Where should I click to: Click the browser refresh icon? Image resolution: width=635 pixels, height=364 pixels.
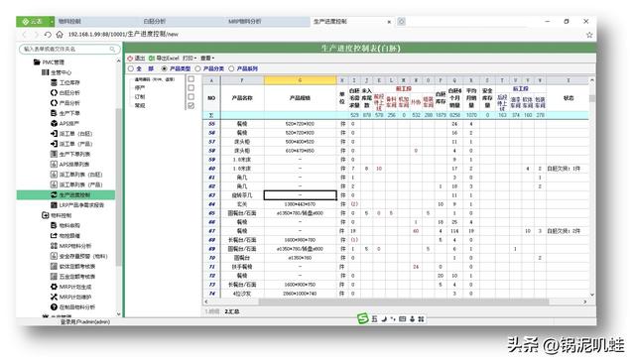click(48, 35)
